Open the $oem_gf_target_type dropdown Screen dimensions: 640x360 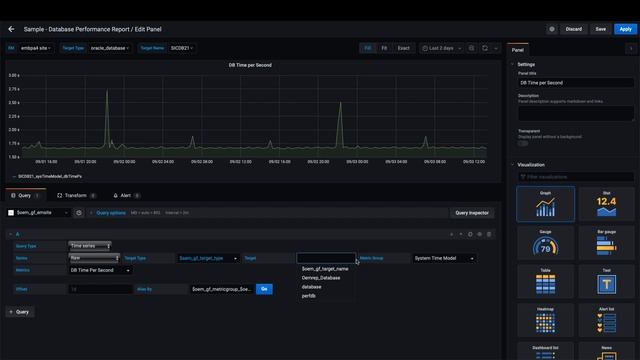[x=208, y=258]
